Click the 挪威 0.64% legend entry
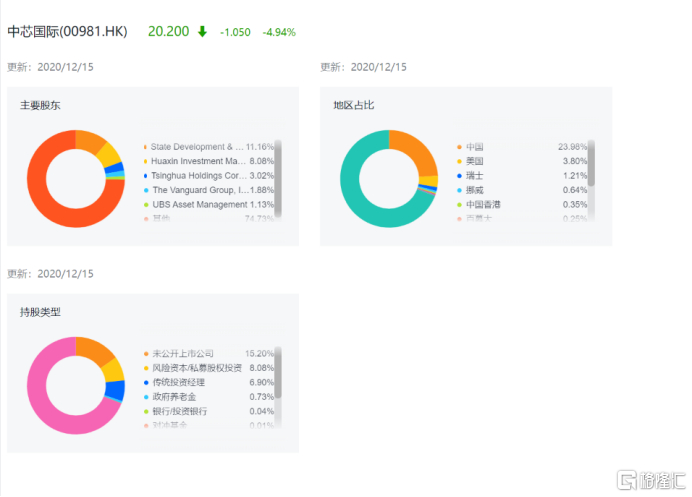This screenshot has height=497, width=692. (x=522, y=190)
